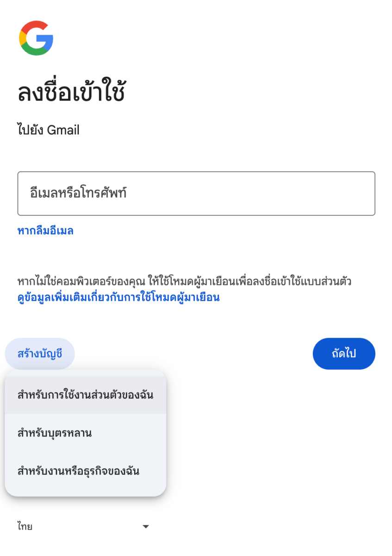Viewport: 392px width, 556px height.
Task: Choose สำหรับบุตรหลาน from the menu
Action: pos(86,433)
